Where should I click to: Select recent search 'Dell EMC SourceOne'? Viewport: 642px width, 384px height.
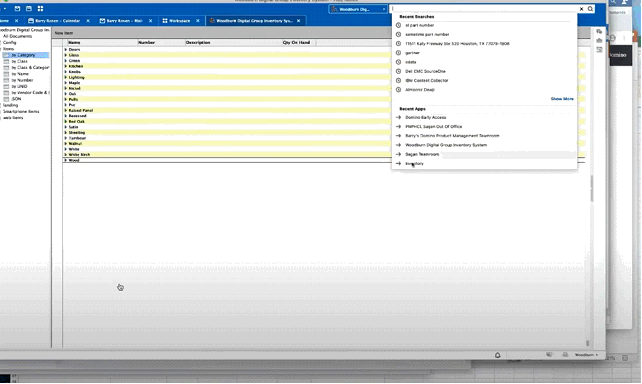click(425, 71)
